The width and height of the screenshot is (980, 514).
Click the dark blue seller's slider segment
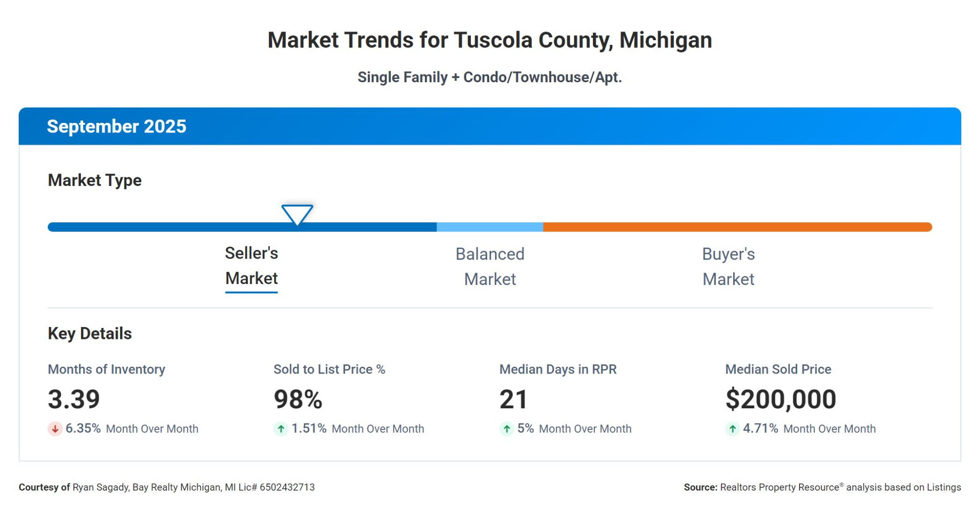tap(191, 227)
